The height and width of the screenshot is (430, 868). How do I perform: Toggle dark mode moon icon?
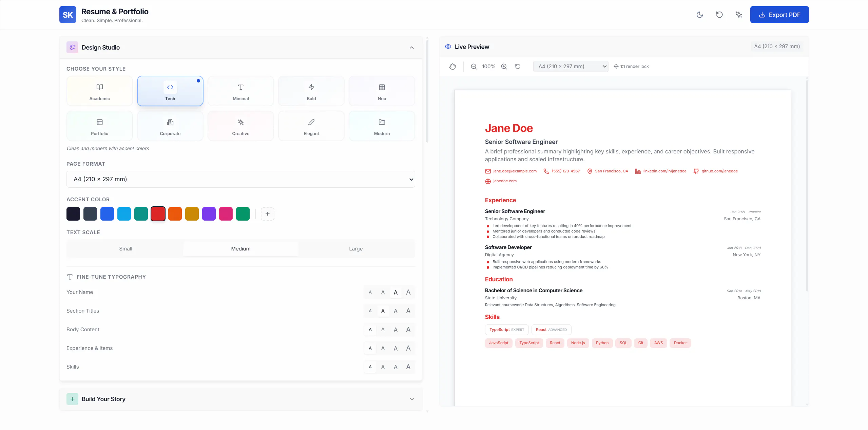[x=699, y=15]
